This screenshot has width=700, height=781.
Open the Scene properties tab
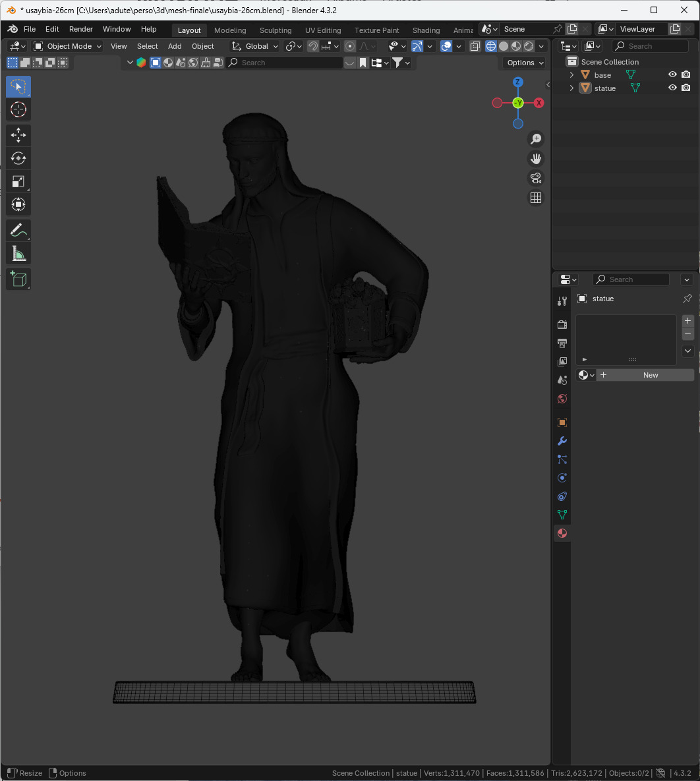562,380
